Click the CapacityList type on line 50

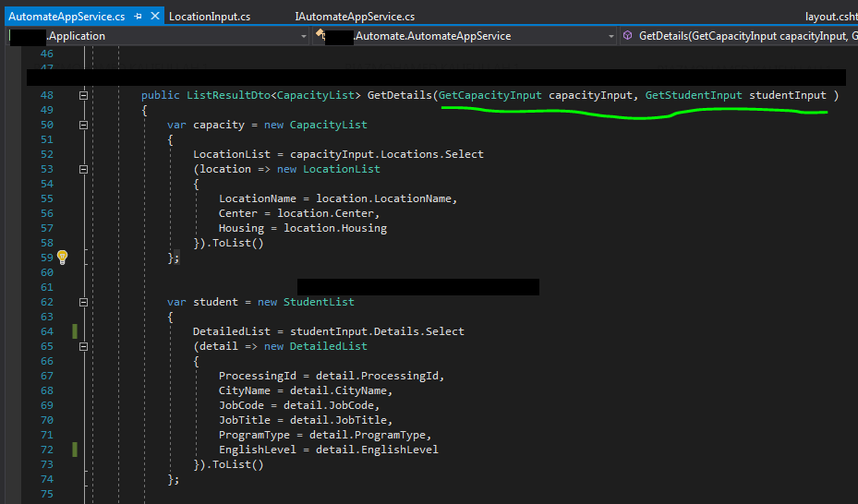(x=328, y=125)
